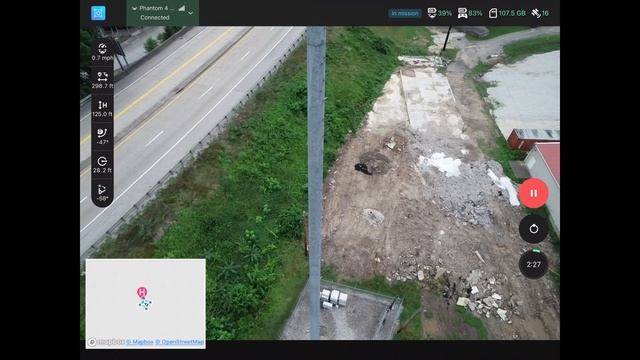Open the Mapbox attribution link
The image size is (640, 360).
tap(140, 342)
